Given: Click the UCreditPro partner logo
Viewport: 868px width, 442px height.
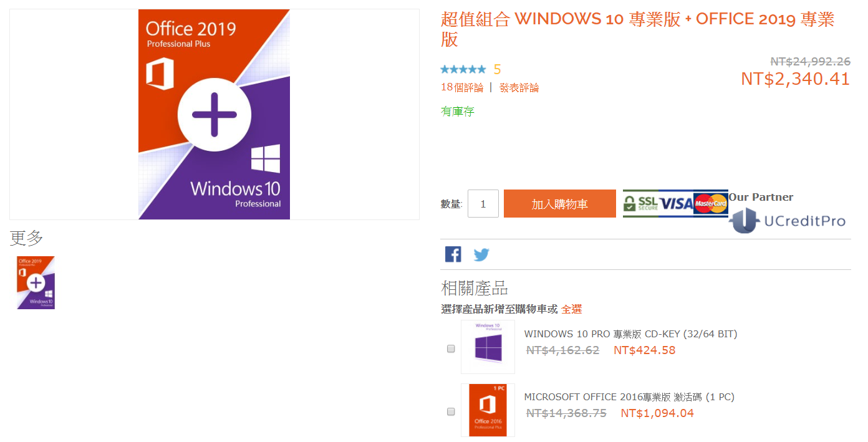Looking at the screenshot, I should [789, 221].
